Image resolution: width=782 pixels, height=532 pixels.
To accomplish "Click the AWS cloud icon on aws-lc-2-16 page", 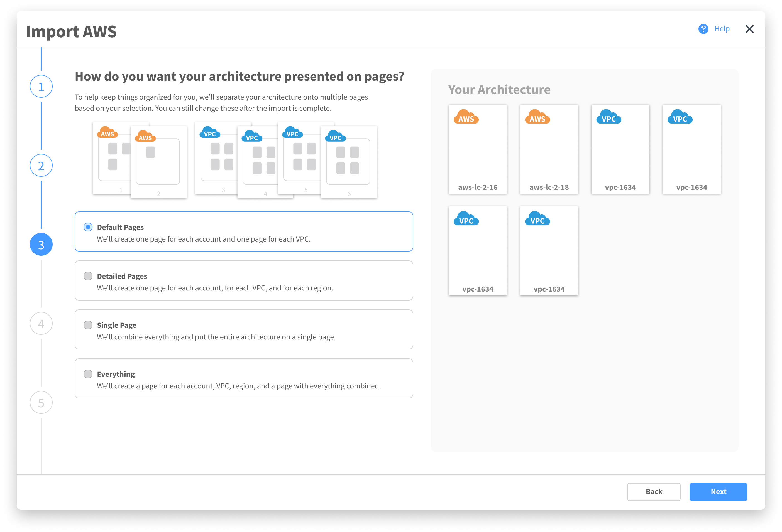I will [466, 117].
